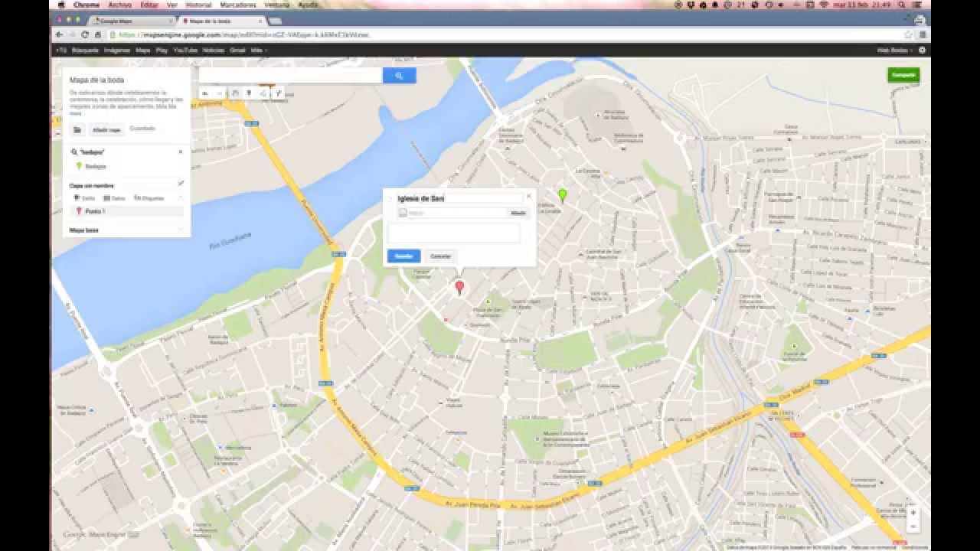Click the undo arrow in map toolbar
Image resolution: width=980 pixels, height=551 pixels.
click(205, 93)
